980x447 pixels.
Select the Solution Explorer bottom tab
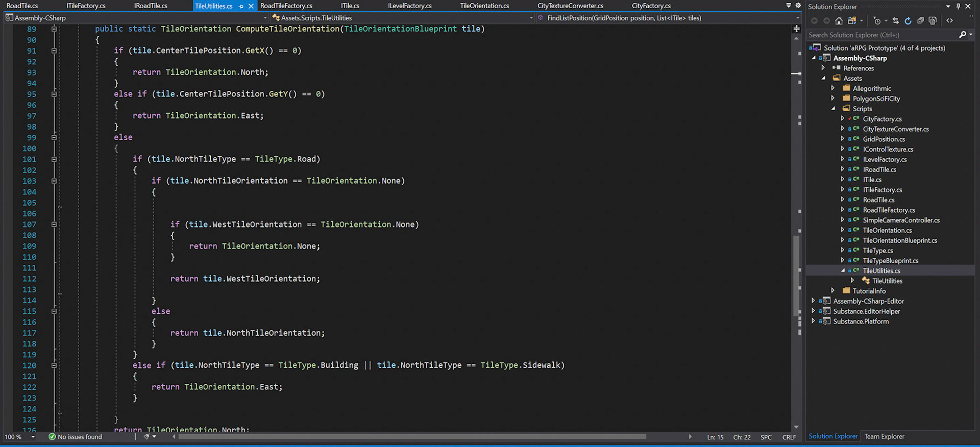click(833, 436)
